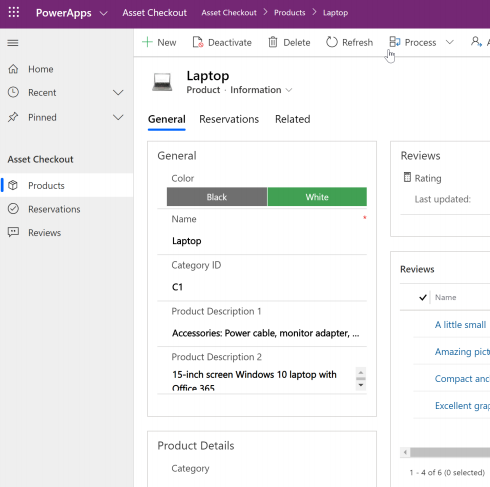Click the 'Last updated:' text
Screen dimensions: 490x487
(442, 199)
